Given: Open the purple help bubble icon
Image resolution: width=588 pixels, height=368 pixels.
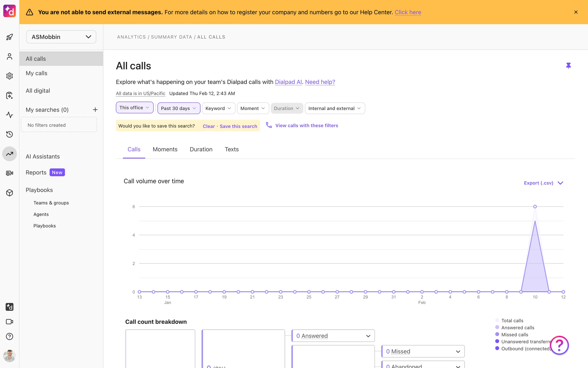Looking at the screenshot, I should (x=559, y=345).
